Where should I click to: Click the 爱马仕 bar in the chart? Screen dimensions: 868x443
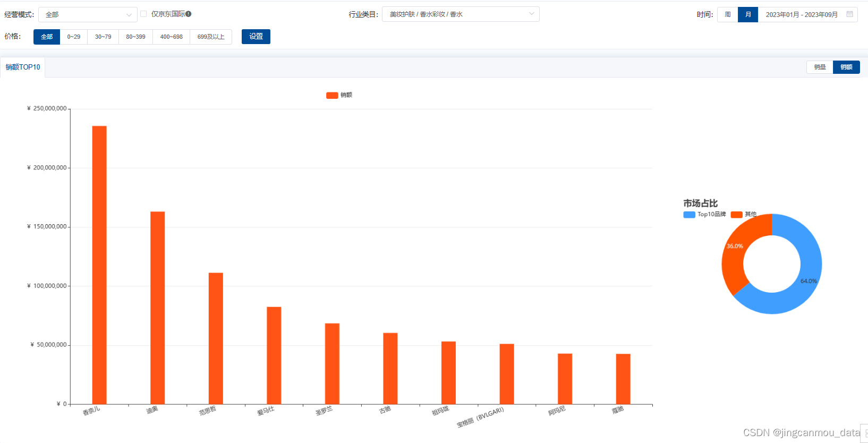click(x=274, y=355)
